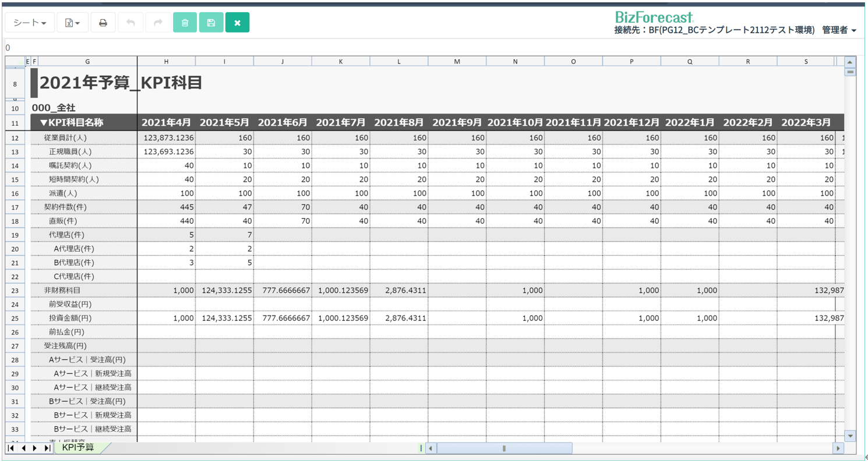
Task: Go to the next sheet tab arrow
Action: click(35, 448)
